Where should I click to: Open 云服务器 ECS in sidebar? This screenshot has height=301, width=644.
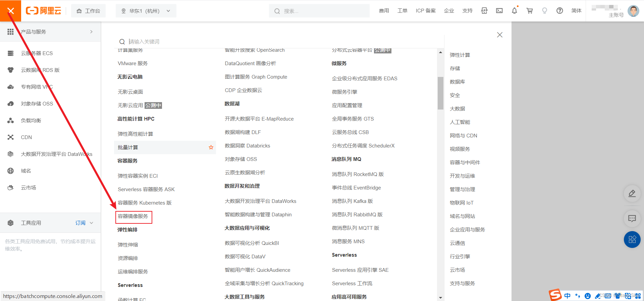[37, 53]
